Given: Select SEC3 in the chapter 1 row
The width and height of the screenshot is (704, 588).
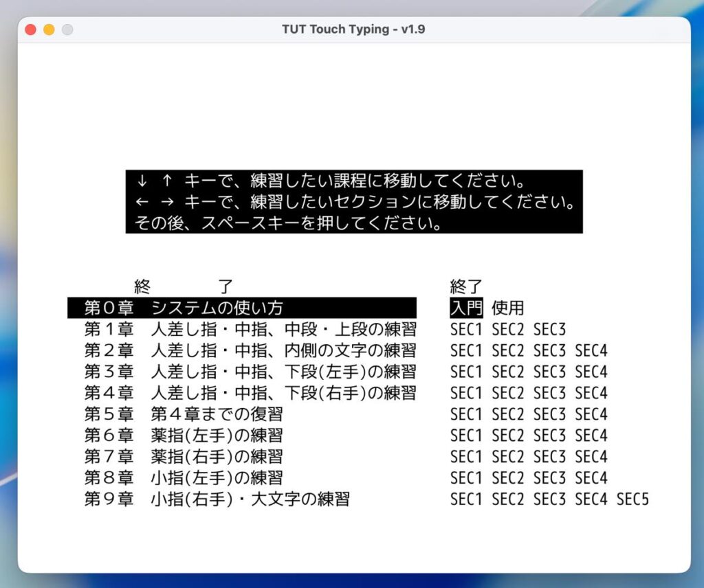Looking at the screenshot, I should click(549, 329).
